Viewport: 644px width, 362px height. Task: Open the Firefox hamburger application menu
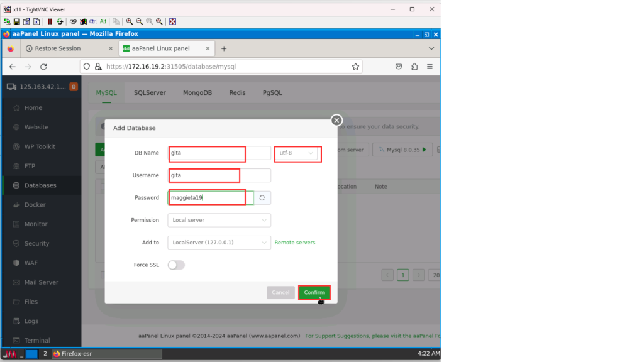(x=430, y=67)
